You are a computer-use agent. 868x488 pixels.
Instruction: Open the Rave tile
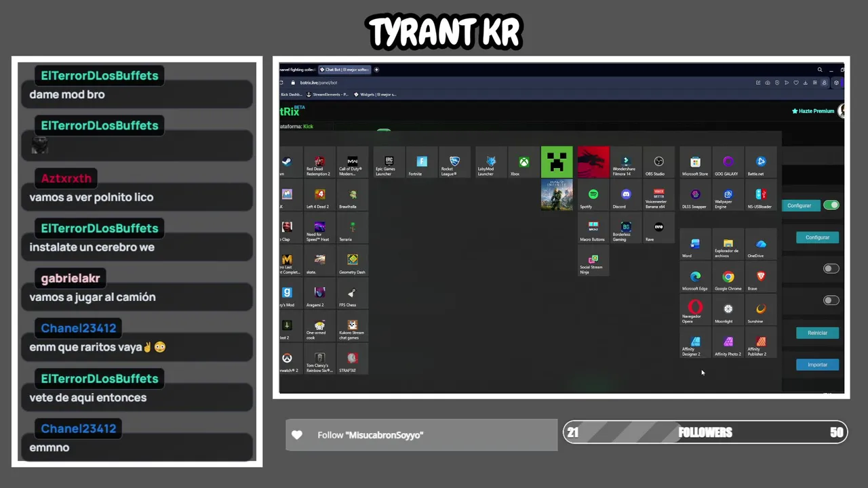point(658,228)
